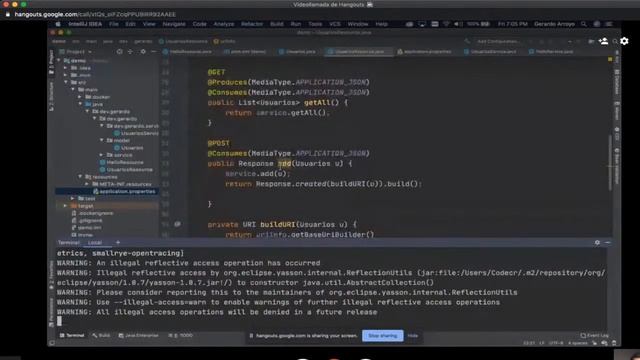Expand the META-INF.resources folder
Screen dimensions: 640x360
(x=87, y=184)
